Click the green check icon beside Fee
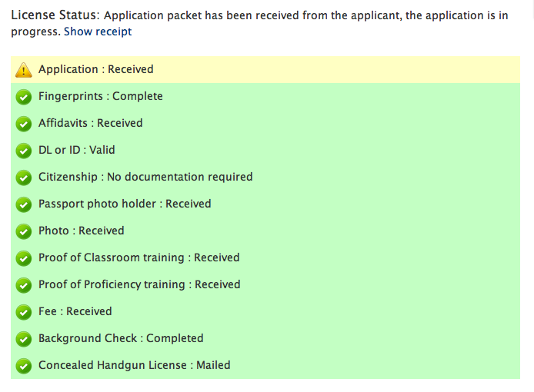 click(24, 312)
